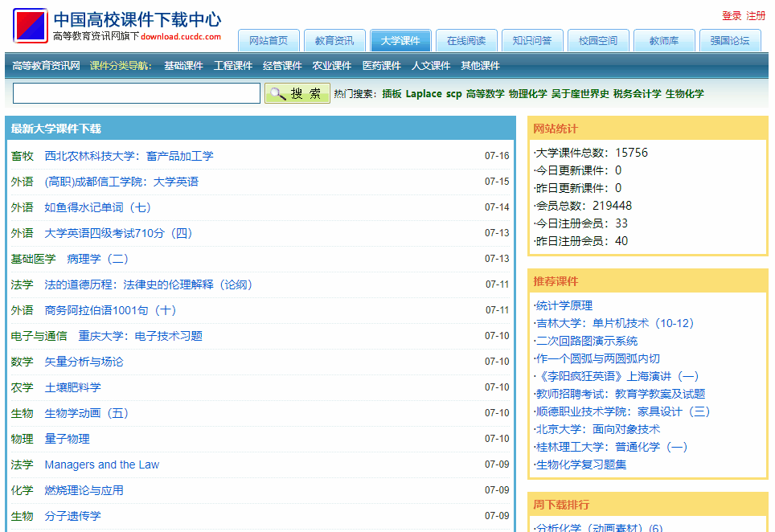Click the site logo icon

29,24
